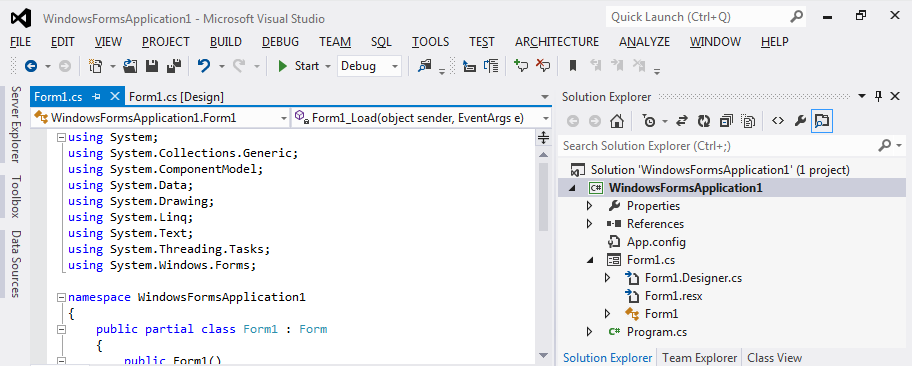The width and height of the screenshot is (912, 366).
Task: Open the Toolbox side tab
Action: coord(16,196)
